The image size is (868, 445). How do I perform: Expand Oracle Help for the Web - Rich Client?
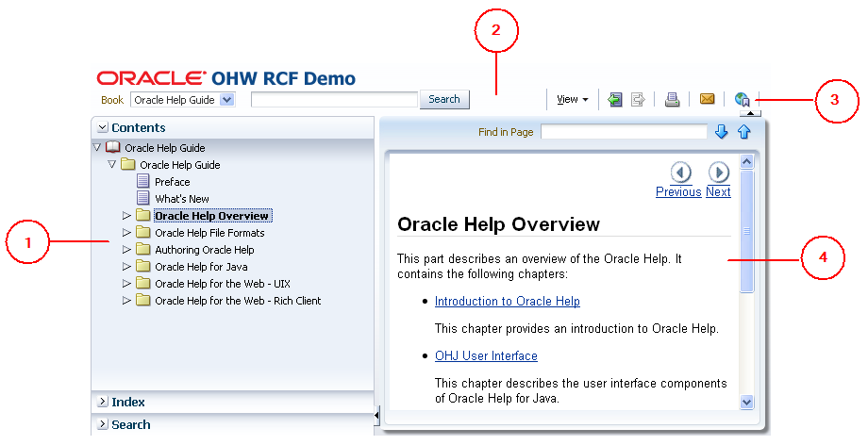(126, 301)
